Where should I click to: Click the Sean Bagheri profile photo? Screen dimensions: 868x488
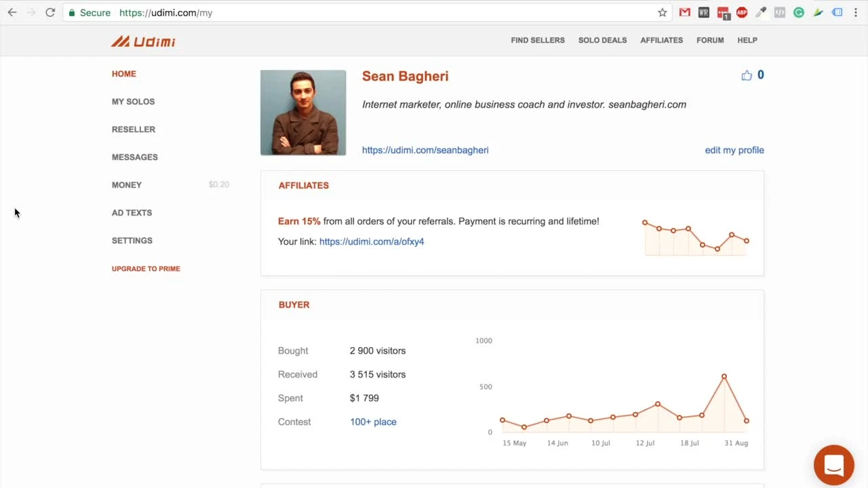(x=303, y=113)
